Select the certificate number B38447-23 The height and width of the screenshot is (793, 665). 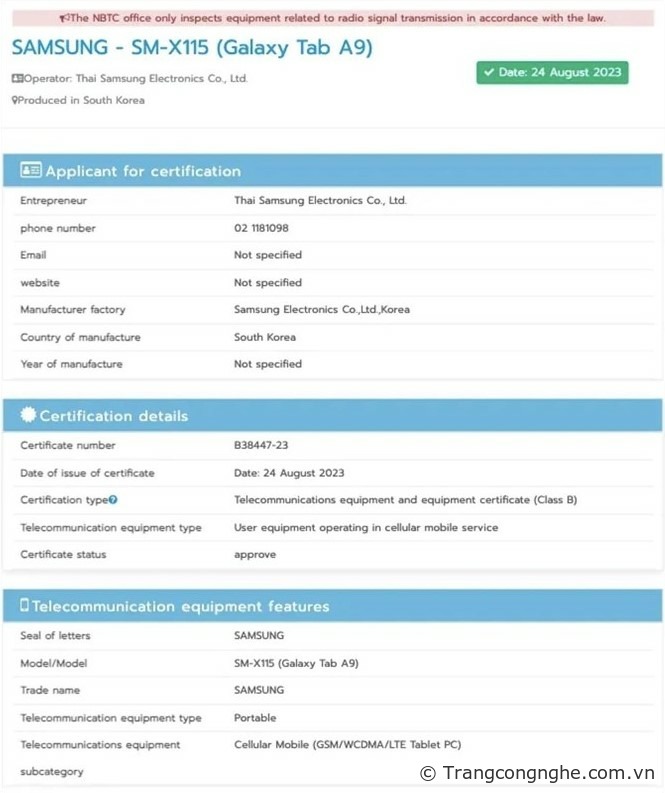click(x=261, y=445)
